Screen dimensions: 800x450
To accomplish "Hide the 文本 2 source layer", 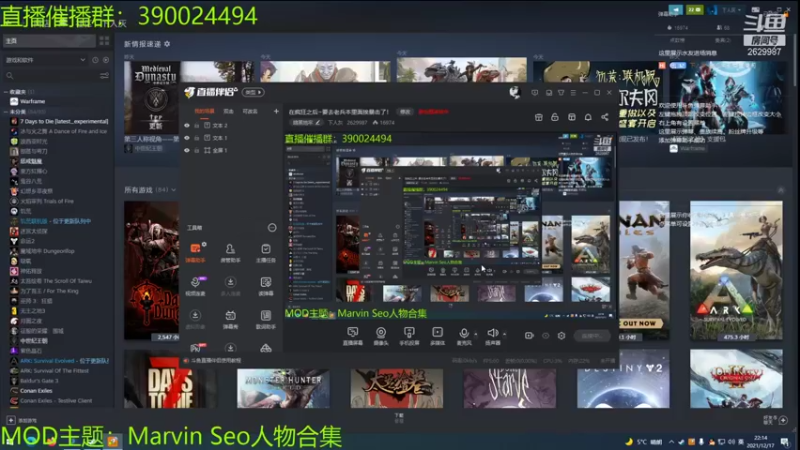I will (187, 126).
